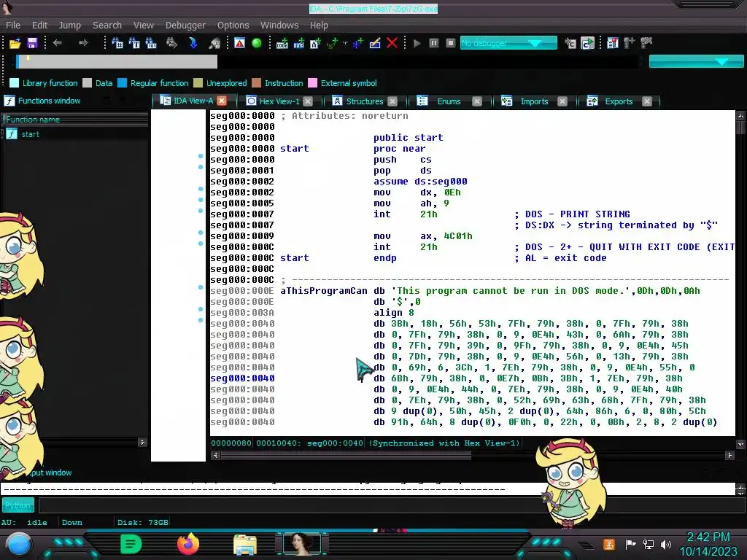Open the teal dropdown beside navigation band
747x560 pixels.
pyautogui.click(x=696, y=61)
